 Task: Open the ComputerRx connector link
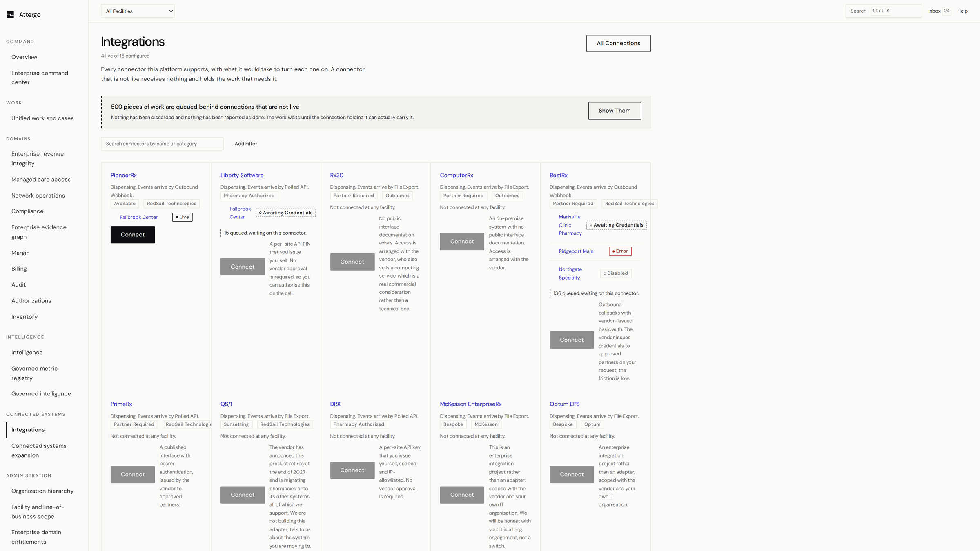[456, 176]
